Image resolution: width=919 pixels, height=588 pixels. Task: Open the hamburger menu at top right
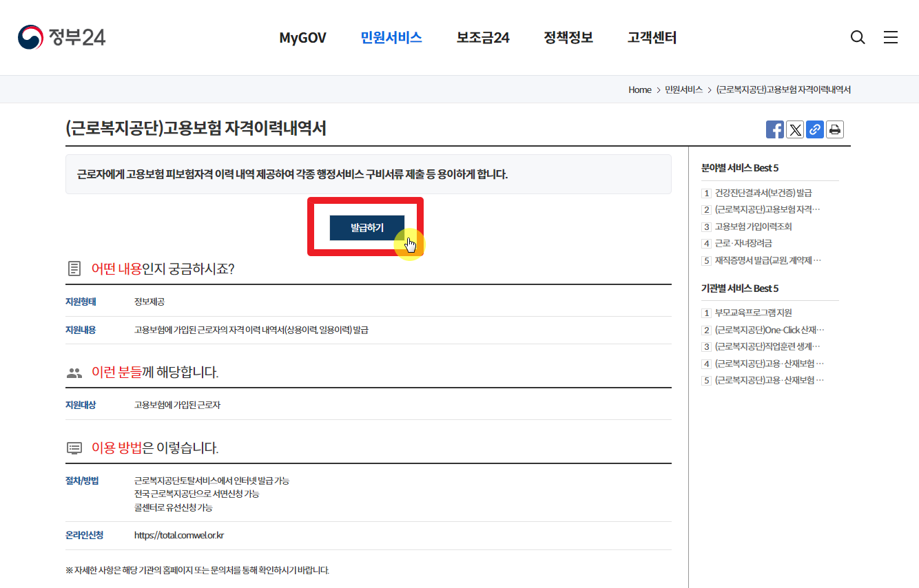(891, 37)
